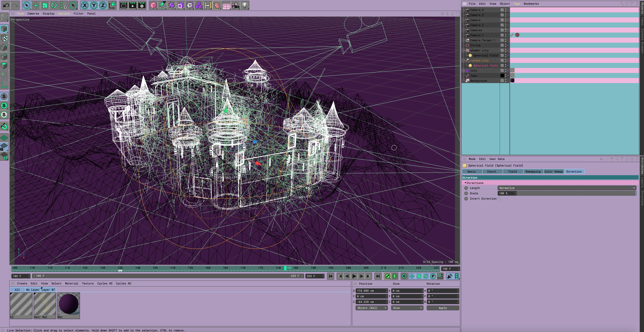Open the Cameras viewport menu
Screen dimensions: 644x332
coord(33,14)
